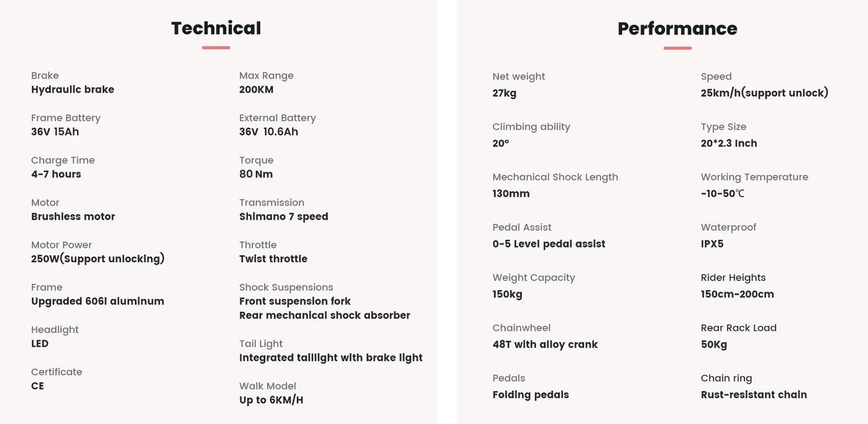Click the Upgraded 6061 aluminum frame text
Screen dimensions: 868x424
[x=97, y=301]
